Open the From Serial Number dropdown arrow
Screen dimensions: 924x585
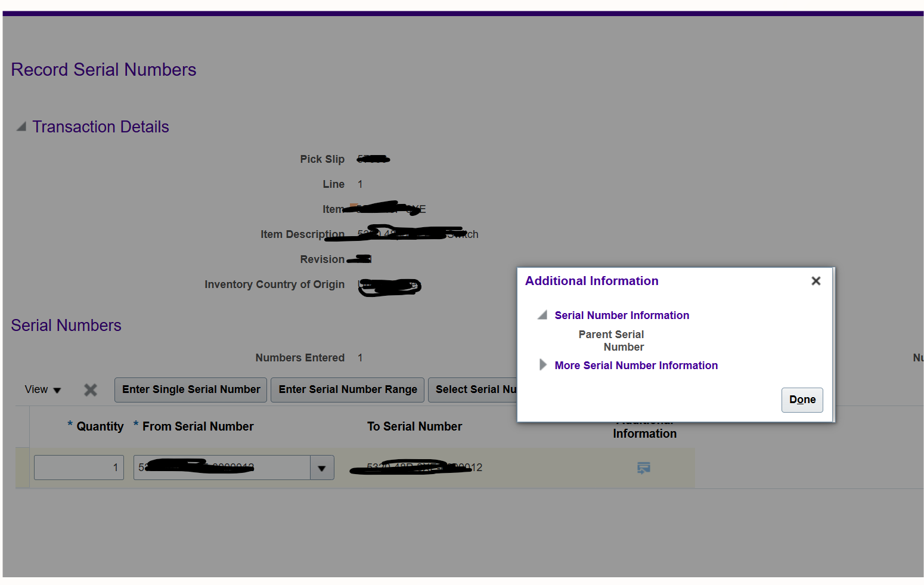tap(321, 468)
